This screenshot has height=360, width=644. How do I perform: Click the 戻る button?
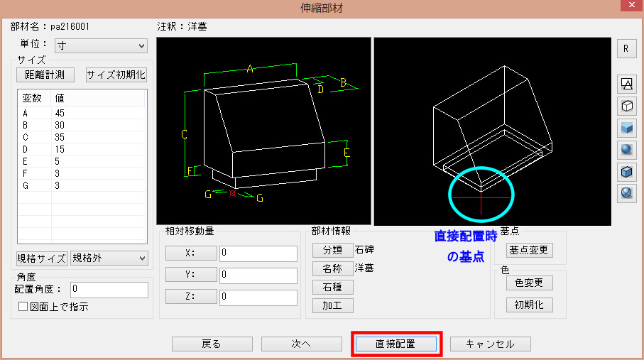[212, 344]
